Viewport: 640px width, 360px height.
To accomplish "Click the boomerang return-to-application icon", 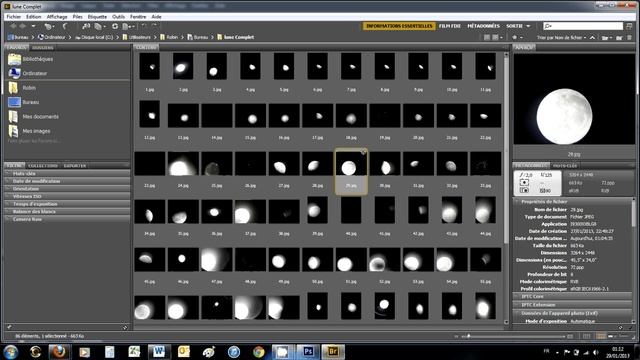I will (x=65, y=26).
